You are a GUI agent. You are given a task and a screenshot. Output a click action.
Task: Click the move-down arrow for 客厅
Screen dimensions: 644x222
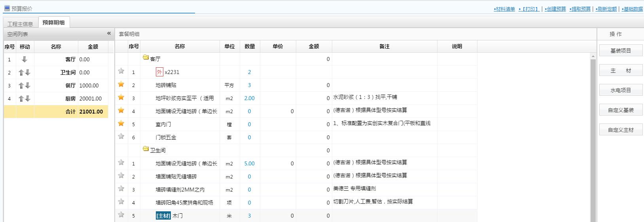[x=25, y=59]
